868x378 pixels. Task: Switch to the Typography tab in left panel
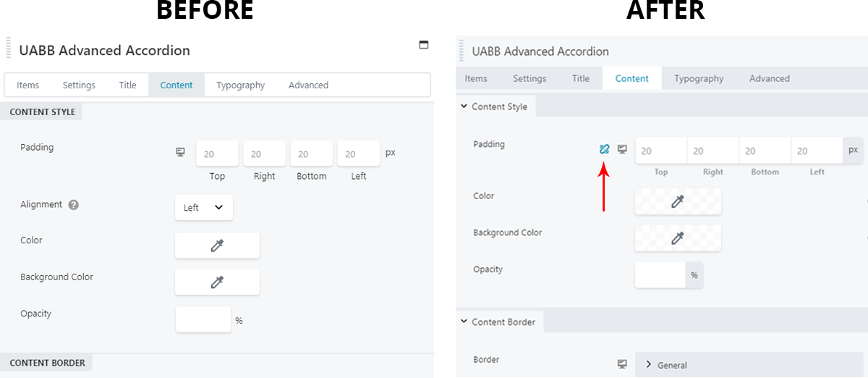(x=240, y=85)
